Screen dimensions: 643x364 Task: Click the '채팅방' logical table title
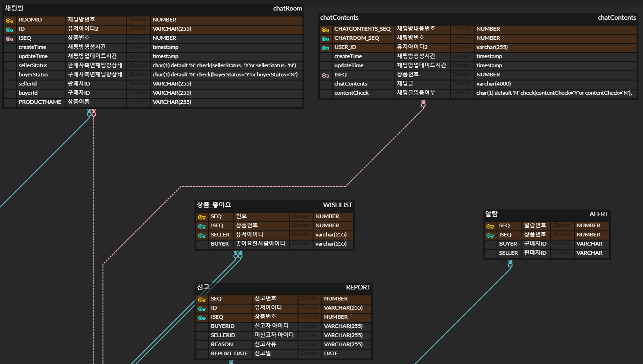point(14,8)
